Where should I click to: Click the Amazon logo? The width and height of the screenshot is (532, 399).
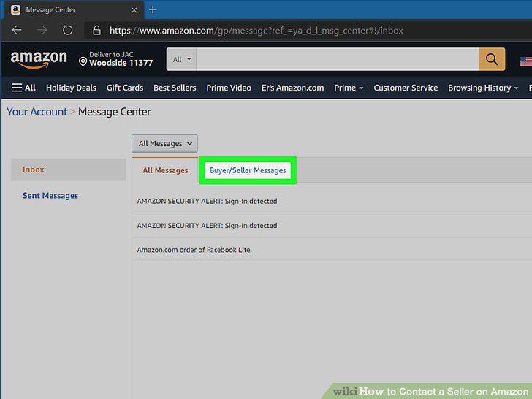(39, 59)
